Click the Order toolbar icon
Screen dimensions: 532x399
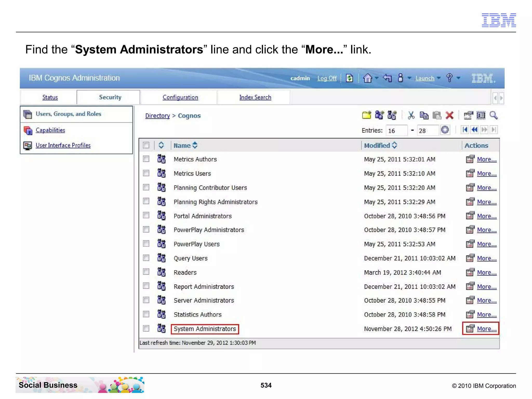pos(481,115)
